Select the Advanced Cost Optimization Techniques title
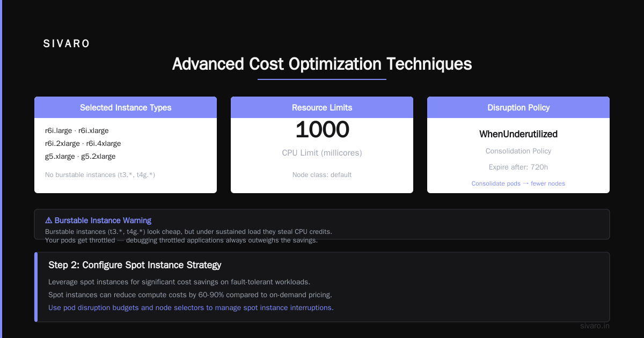The height and width of the screenshot is (338, 644). tap(322, 64)
